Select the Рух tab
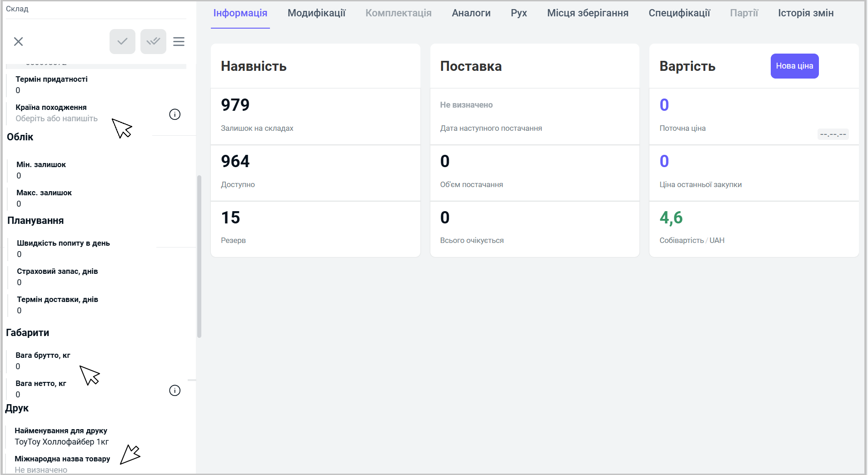868x475 pixels. coord(519,13)
